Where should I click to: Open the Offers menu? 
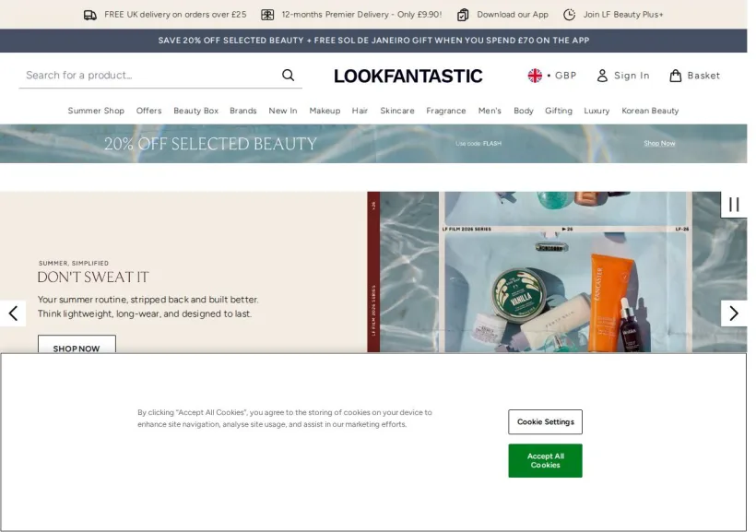pyautogui.click(x=149, y=111)
